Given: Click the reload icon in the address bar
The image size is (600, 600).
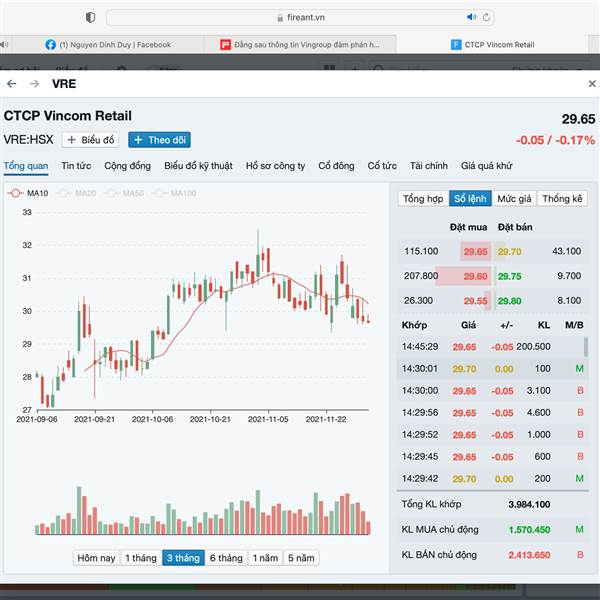Looking at the screenshot, I should pyautogui.click(x=486, y=17).
